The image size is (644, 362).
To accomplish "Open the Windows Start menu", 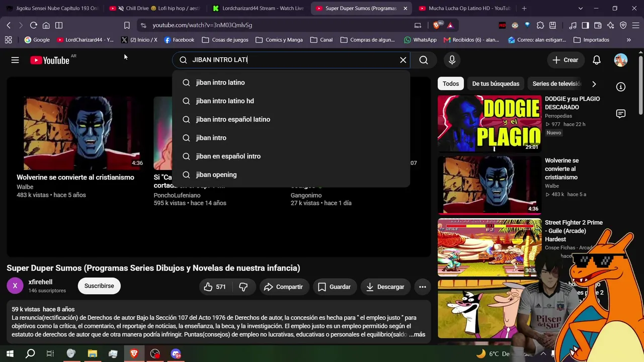I will [x=10, y=354].
